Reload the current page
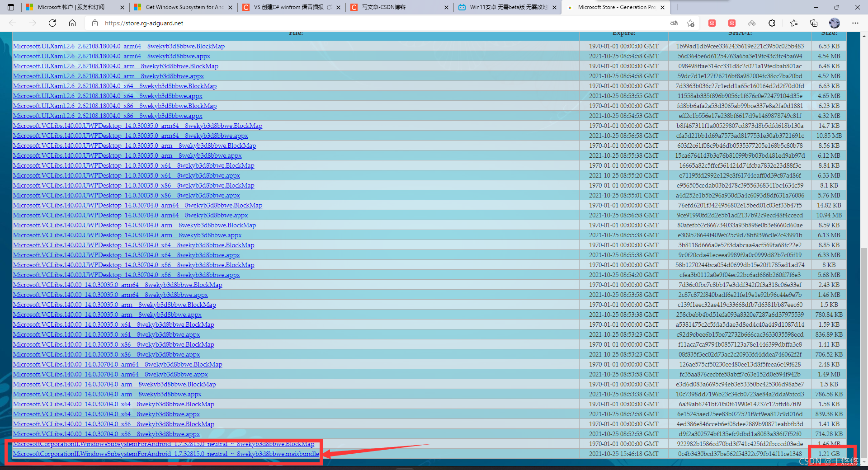Viewport: 868px width, 470px height. coord(52,23)
